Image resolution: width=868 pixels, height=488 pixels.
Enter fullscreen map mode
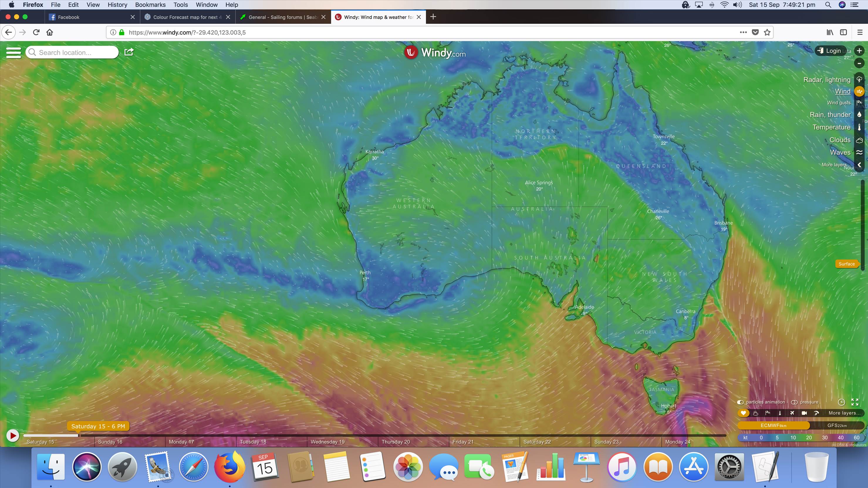pos(855,402)
